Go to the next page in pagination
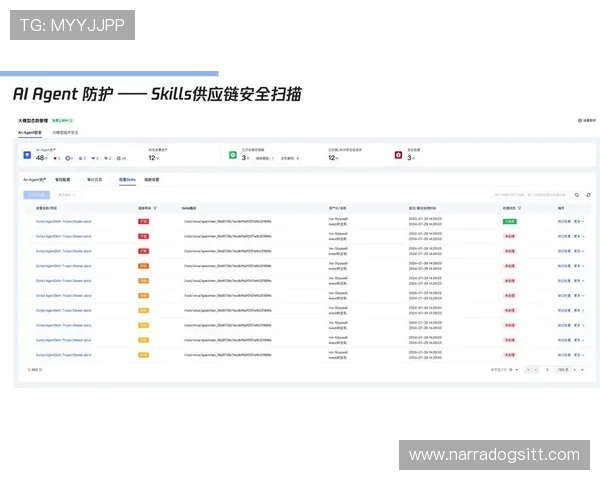 click(x=575, y=370)
